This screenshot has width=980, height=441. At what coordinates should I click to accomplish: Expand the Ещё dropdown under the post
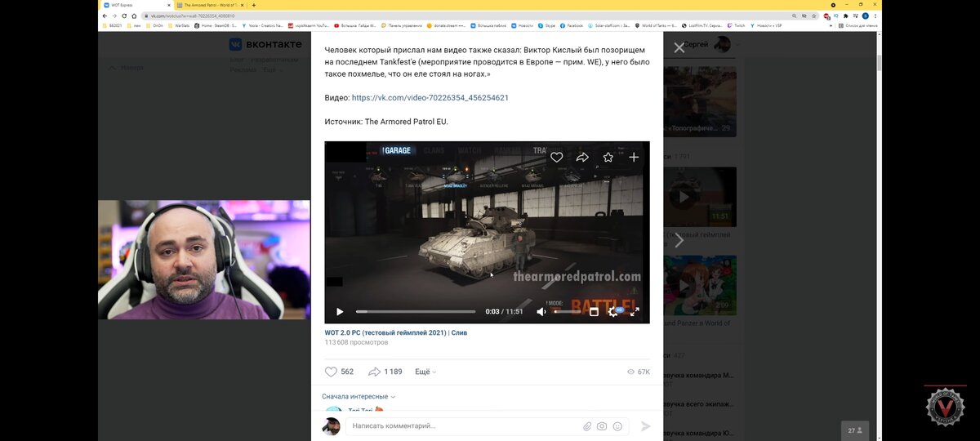[x=425, y=372]
